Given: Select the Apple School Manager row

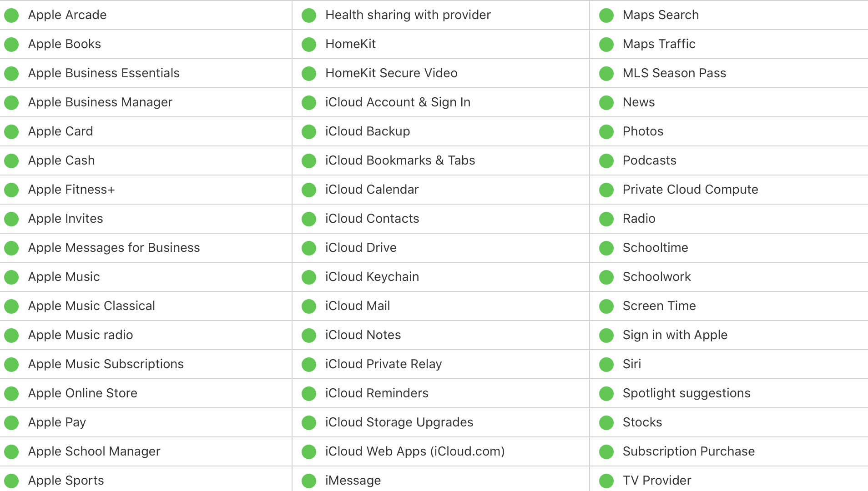Looking at the screenshot, I should [x=95, y=451].
